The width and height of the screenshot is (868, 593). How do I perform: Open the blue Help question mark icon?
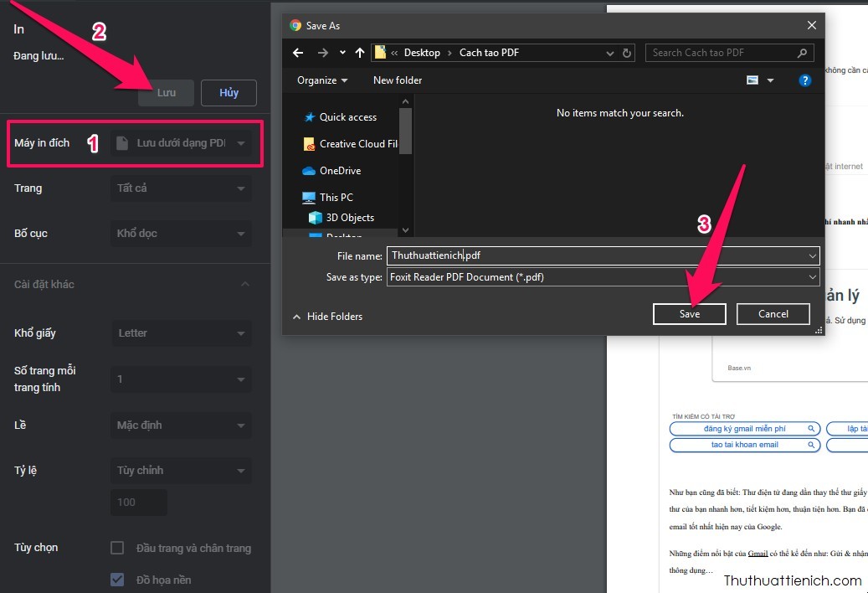(805, 80)
